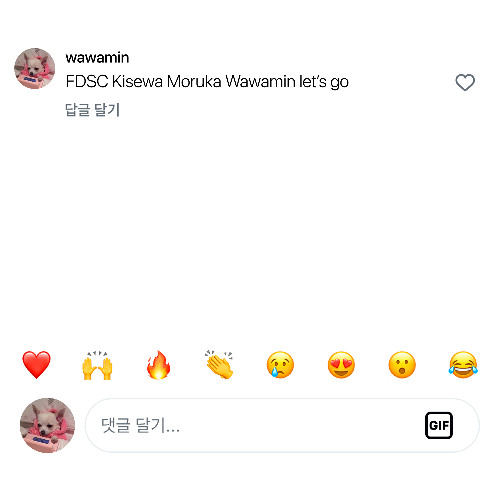Insert the red heart emoji reaction
The width and height of the screenshot is (500, 500).
[36, 365]
